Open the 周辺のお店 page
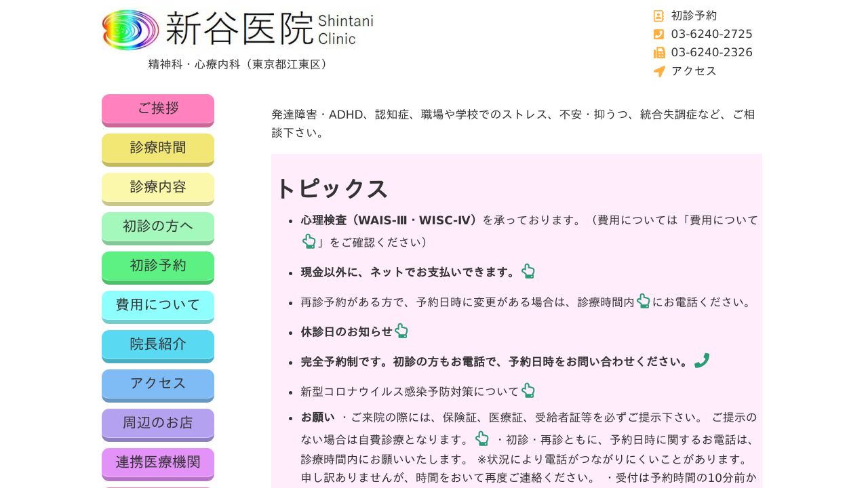This screenshot has height=488, width=868. click(x=157, y=423)
